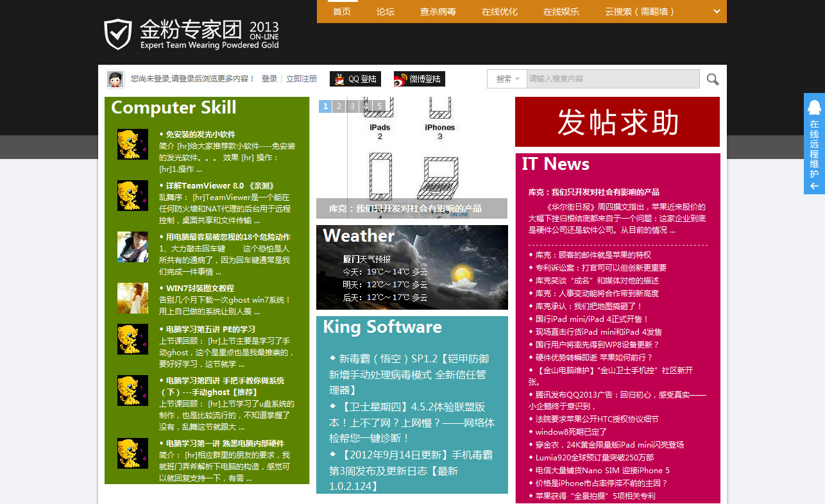Open article WIN7封装图文教程
The width and height of the screenshot is (825, 504).
(200, 289)
